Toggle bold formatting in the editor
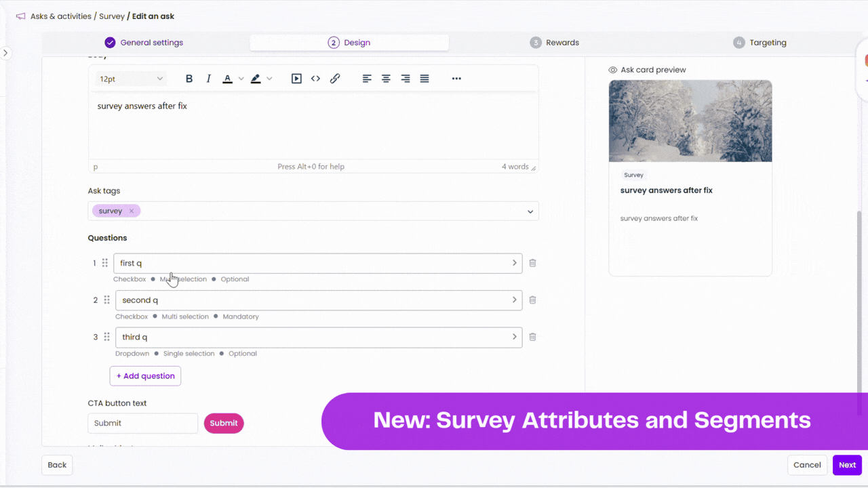 (189, 78)
